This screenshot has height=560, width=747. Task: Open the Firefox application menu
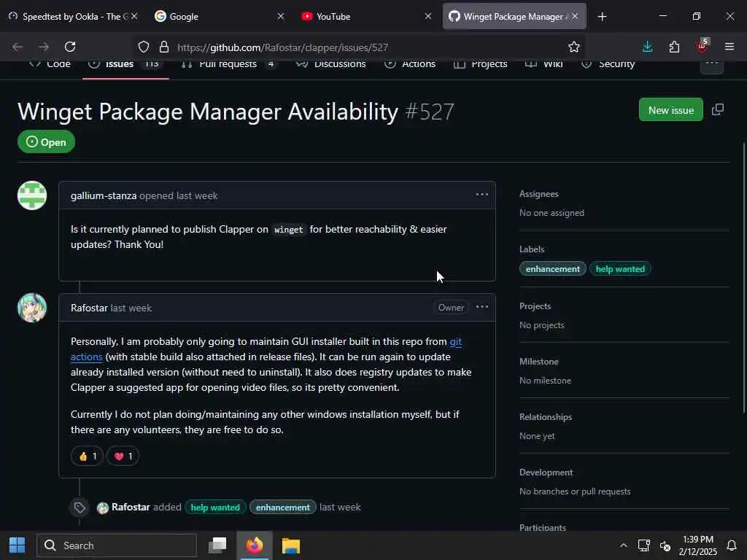(729, 47)
